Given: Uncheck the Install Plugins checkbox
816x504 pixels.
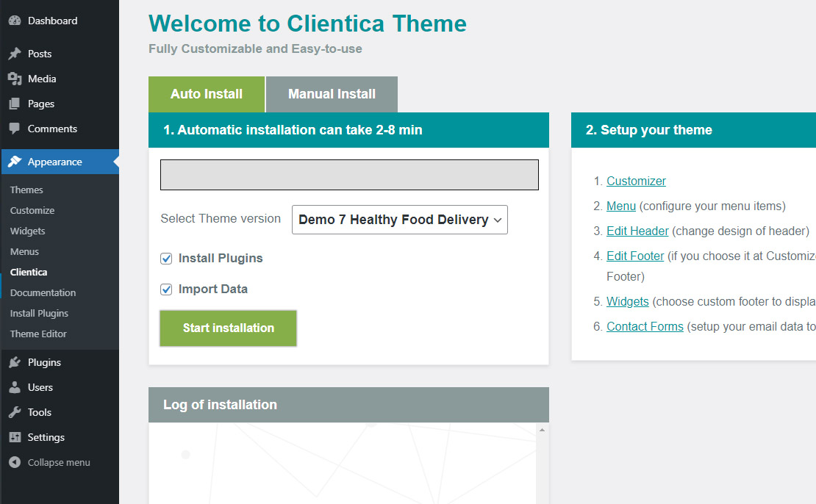Looking at the screenshot, I should tap(166, 259).
